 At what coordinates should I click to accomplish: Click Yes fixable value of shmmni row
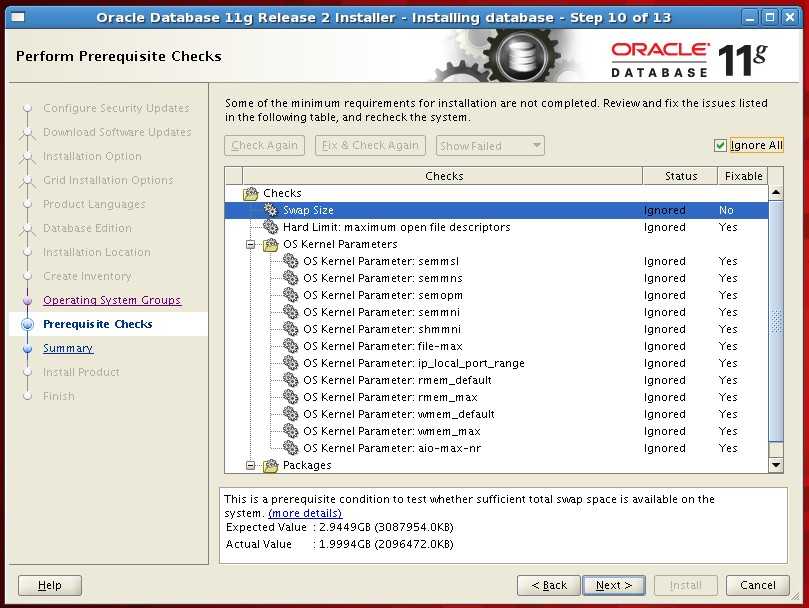[727, 329]
